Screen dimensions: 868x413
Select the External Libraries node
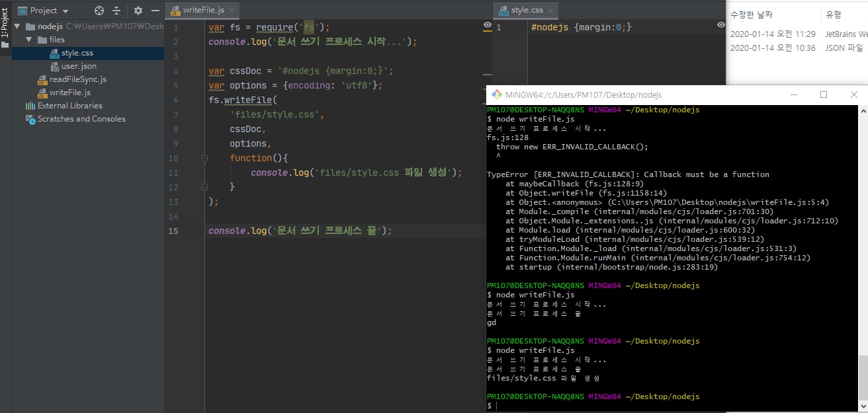click(x=69, y=106)
